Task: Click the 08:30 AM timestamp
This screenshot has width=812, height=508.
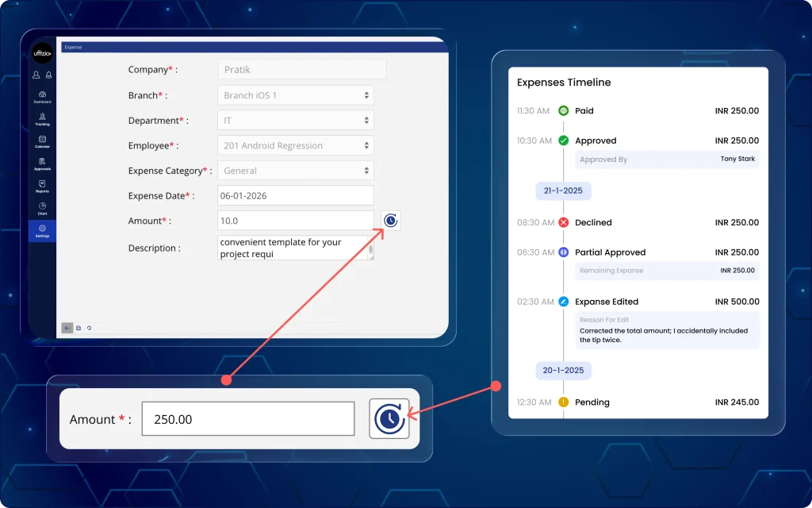Action: (x=535, y=223)
